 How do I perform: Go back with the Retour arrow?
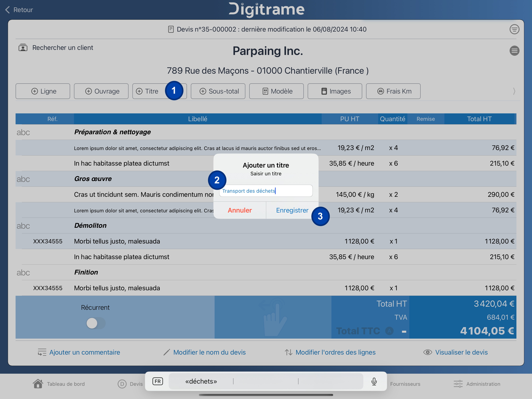coord(19,10)
